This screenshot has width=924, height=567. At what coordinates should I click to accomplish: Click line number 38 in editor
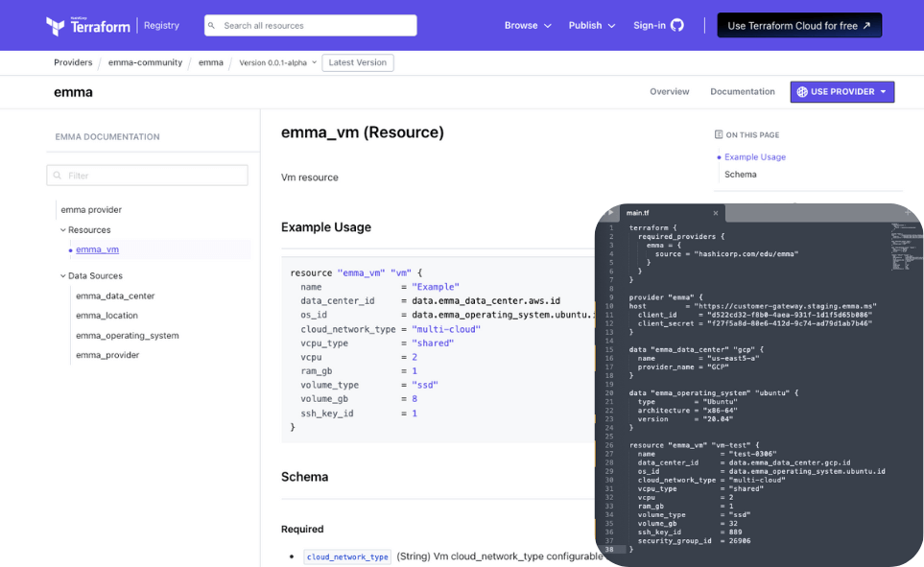pyautogui.click(x=608, y=550)
